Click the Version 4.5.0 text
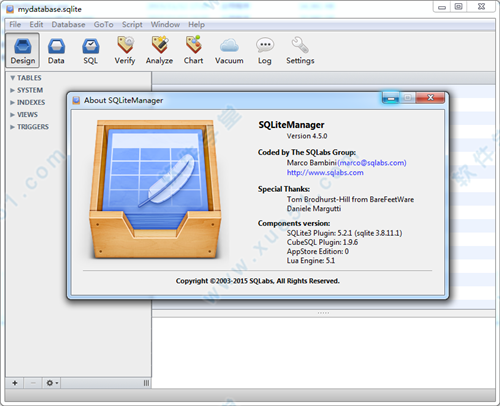Image resolution: width=500 pixels, height=406 pixels. 307,136
